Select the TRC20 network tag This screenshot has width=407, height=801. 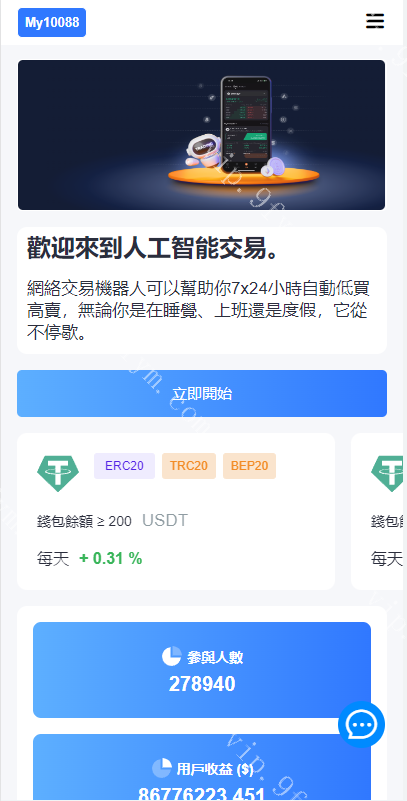[x=189, y=466]
